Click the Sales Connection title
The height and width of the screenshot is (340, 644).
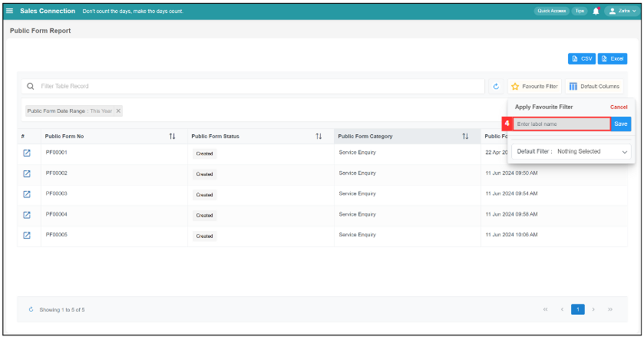click(48, 11)
